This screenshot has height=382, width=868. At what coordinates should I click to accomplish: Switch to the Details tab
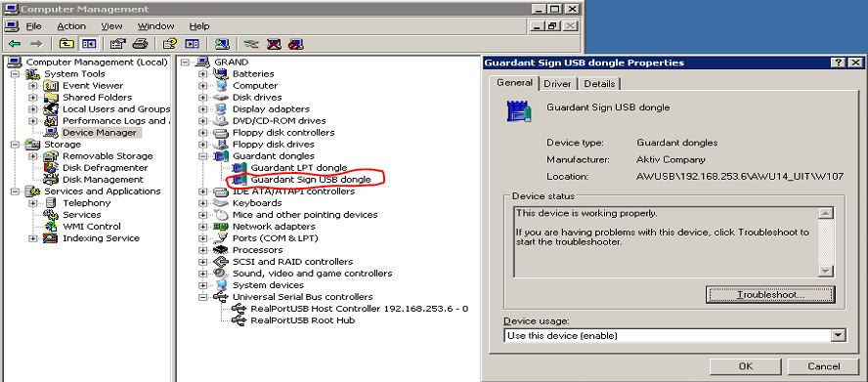click(x=599, y=84)
